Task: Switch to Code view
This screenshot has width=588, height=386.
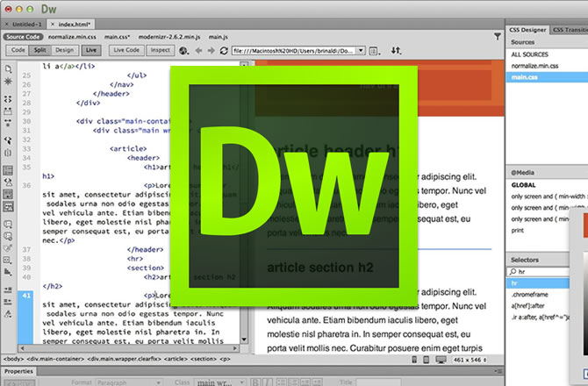Action: coord(18,50)
